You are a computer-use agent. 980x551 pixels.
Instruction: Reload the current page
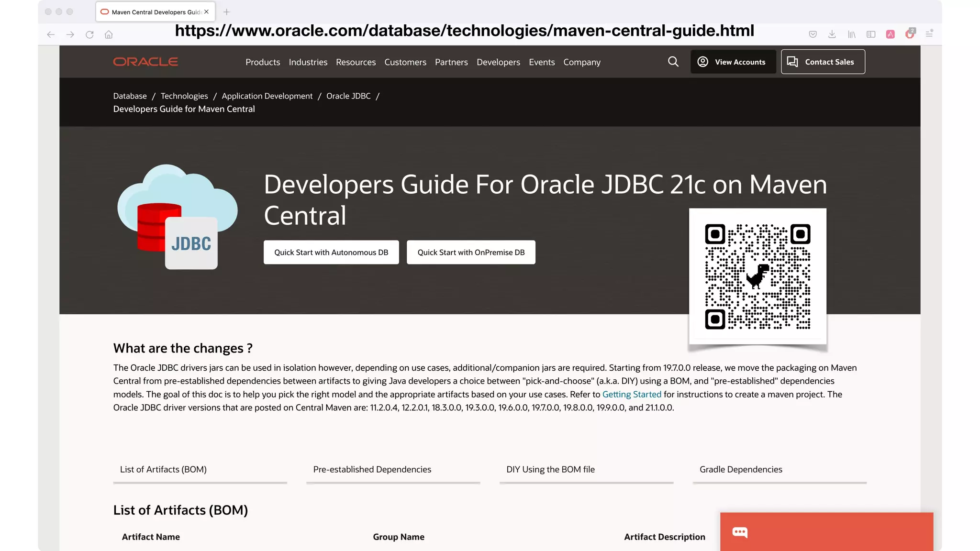(x=89, y=34)
